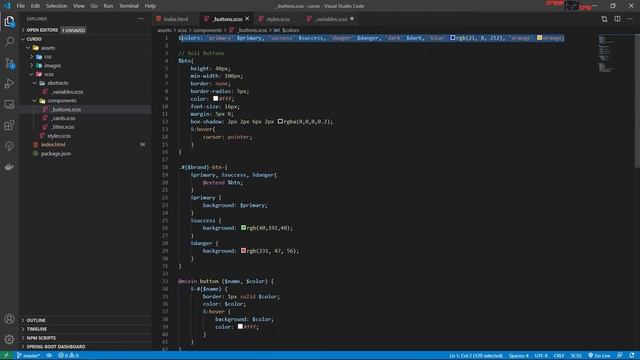Click the split editor icon
The width and height of the screenshot is (640, 360).
(618, 19)
